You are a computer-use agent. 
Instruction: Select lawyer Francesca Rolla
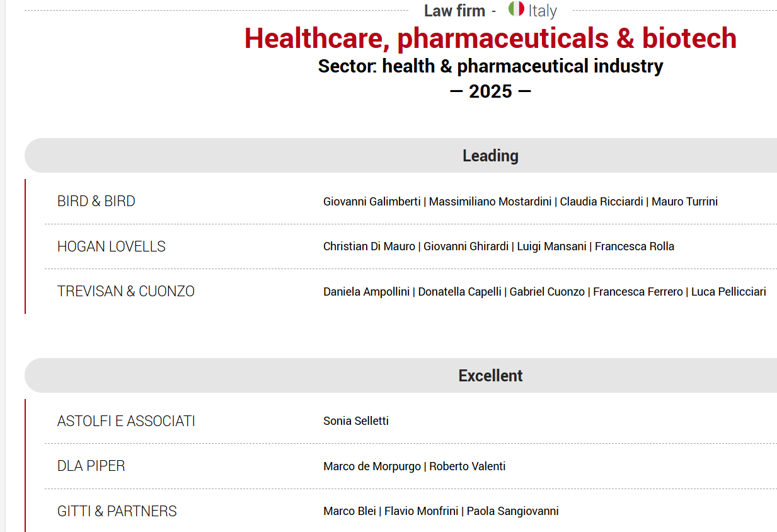click(x=635, y=246)
